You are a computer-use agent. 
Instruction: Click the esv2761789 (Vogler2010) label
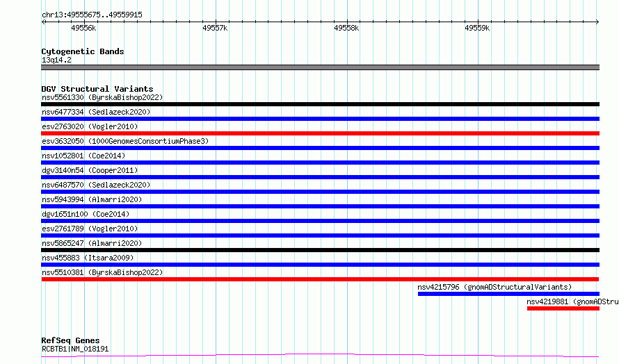[90, 229]
